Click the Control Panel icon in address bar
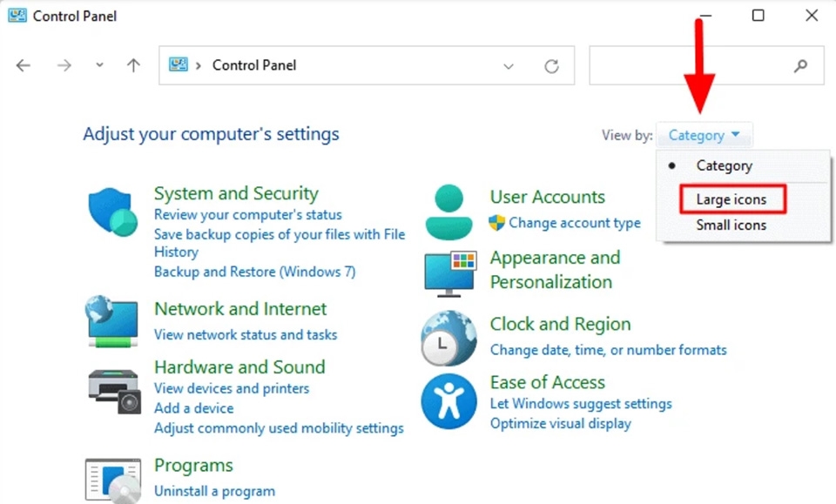 point(178,65)
